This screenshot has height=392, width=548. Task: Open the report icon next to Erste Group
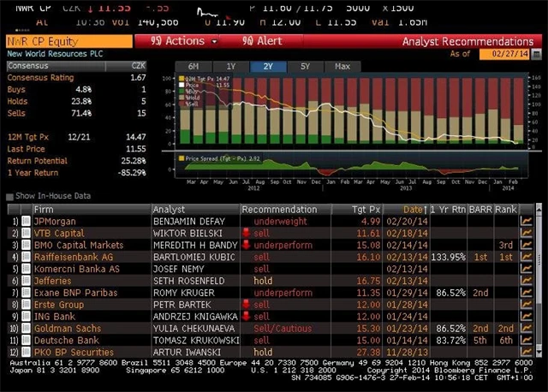[x=26, y=305]
